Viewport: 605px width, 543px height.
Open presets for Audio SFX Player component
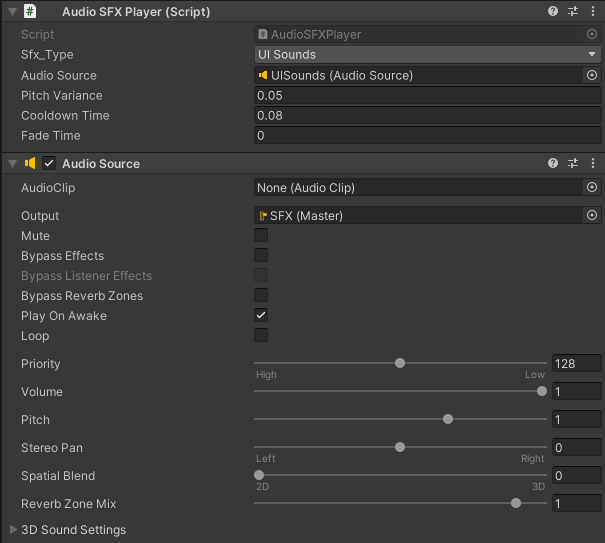click(x=573, y=12)
